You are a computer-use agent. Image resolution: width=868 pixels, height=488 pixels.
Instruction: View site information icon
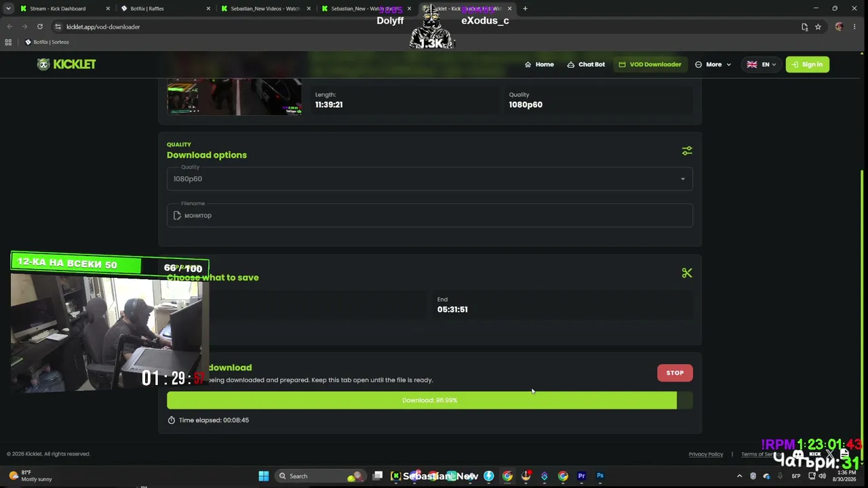click(58, 26)
